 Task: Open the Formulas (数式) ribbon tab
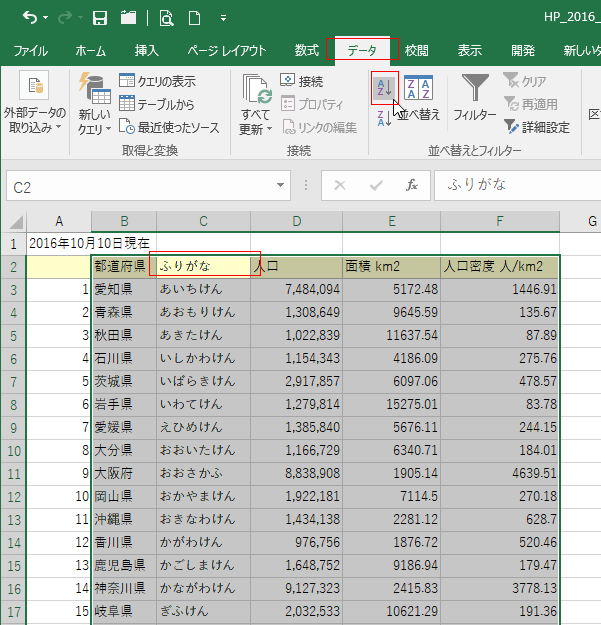306,50
